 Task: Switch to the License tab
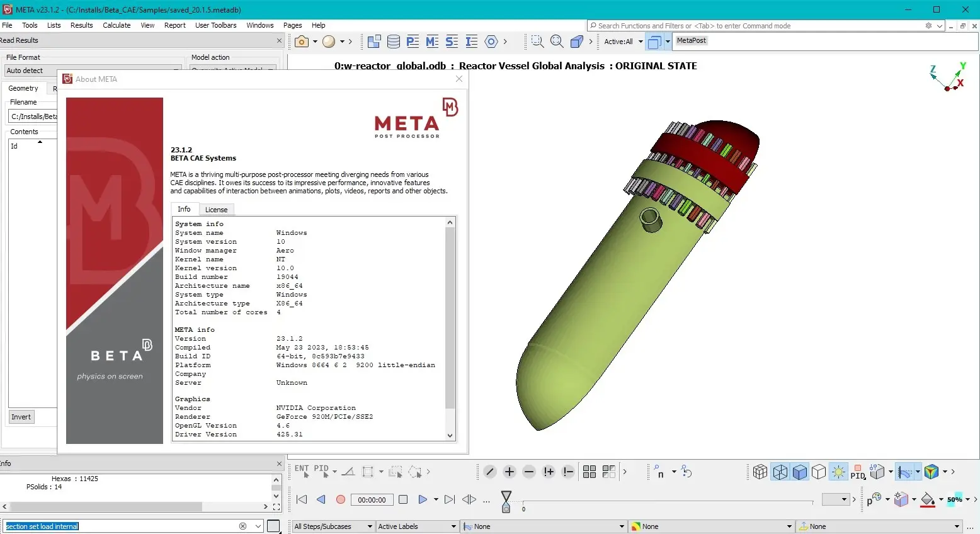pos(216,210)
